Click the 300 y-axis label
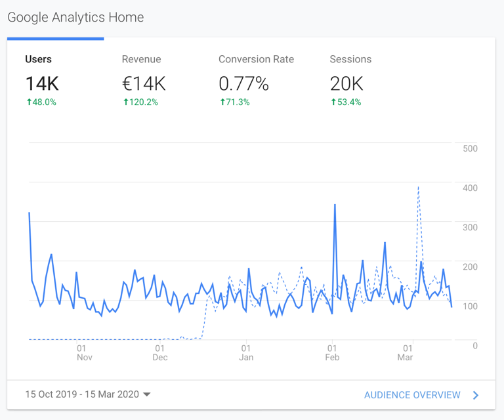This screenshot has height=420, width=504. coord(470,228)
